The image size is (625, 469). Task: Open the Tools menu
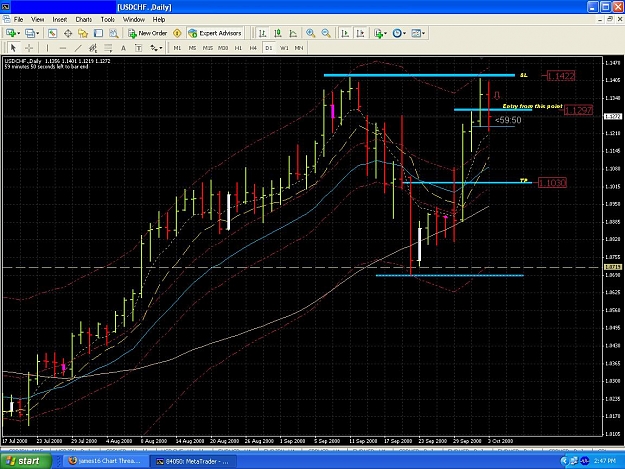pyautogui.click(x=108, y=20)
